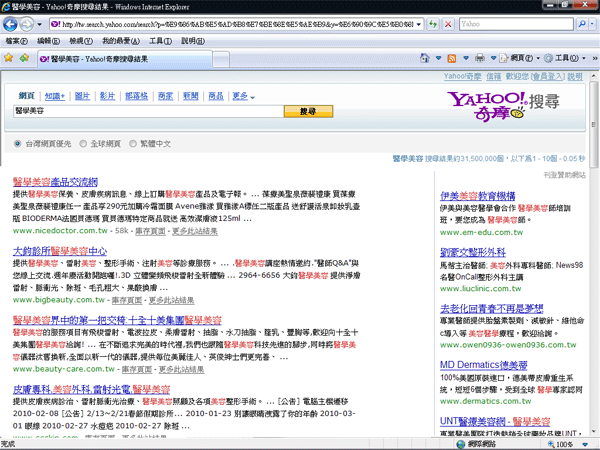This screenshot has width=600, height=450.
Task: Click the search magnifier in Yahoo search box
Action: pyautogui.click(x=582, y=24)
